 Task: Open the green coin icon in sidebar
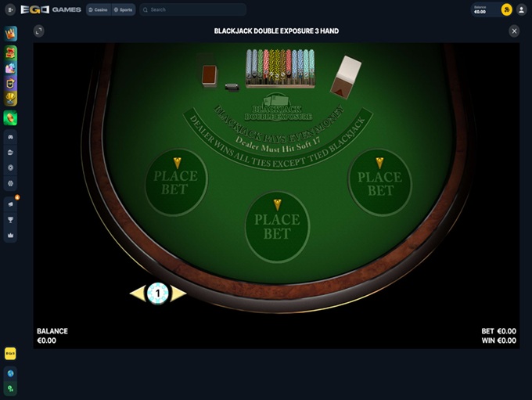[10, 118]
